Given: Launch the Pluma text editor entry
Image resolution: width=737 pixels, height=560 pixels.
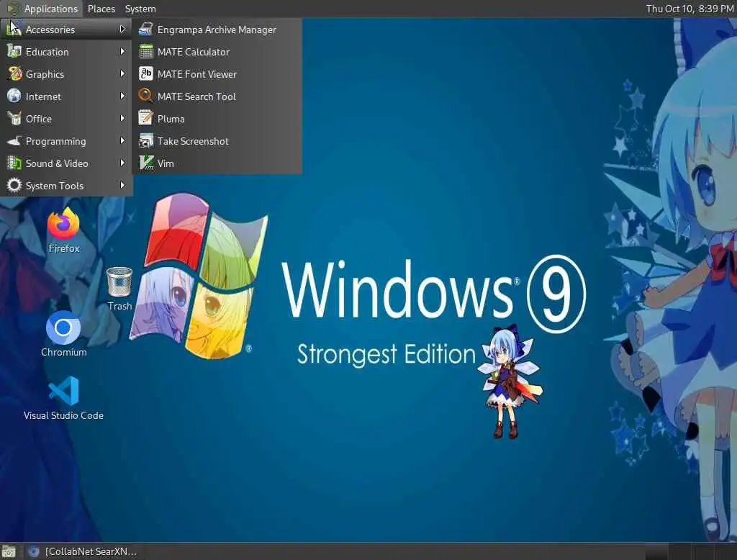Looking at the screenshot, I should coord(217,119).
